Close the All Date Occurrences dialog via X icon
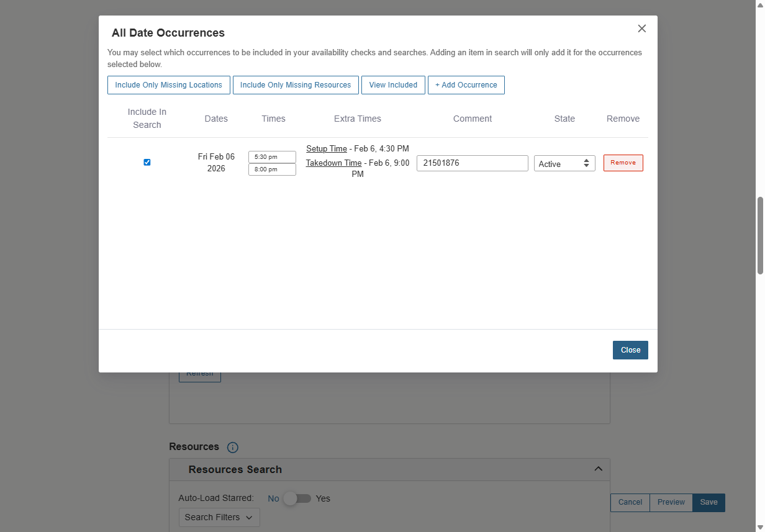Screen dimensions: 765x532 [x=642, y=29]
